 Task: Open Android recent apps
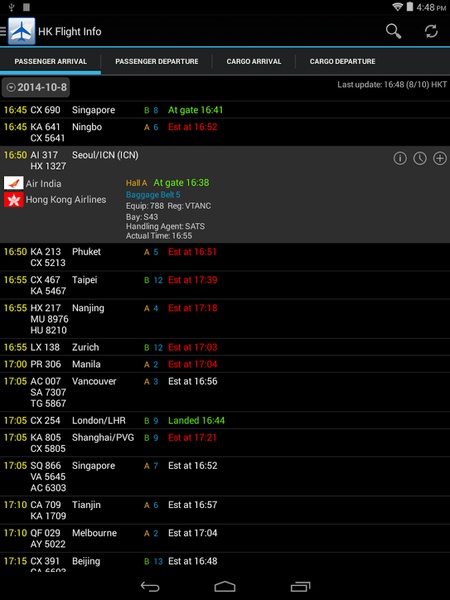(300, 586)
